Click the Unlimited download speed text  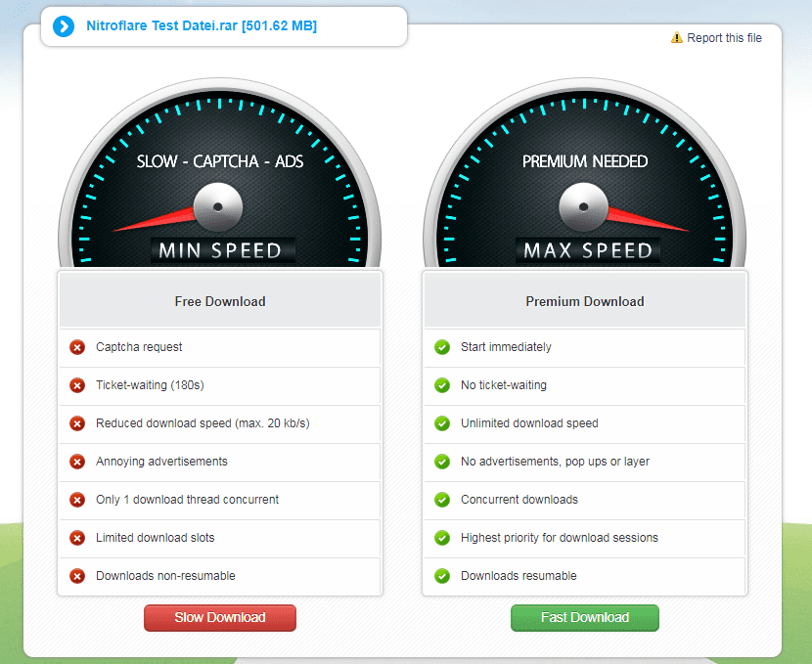529,423
